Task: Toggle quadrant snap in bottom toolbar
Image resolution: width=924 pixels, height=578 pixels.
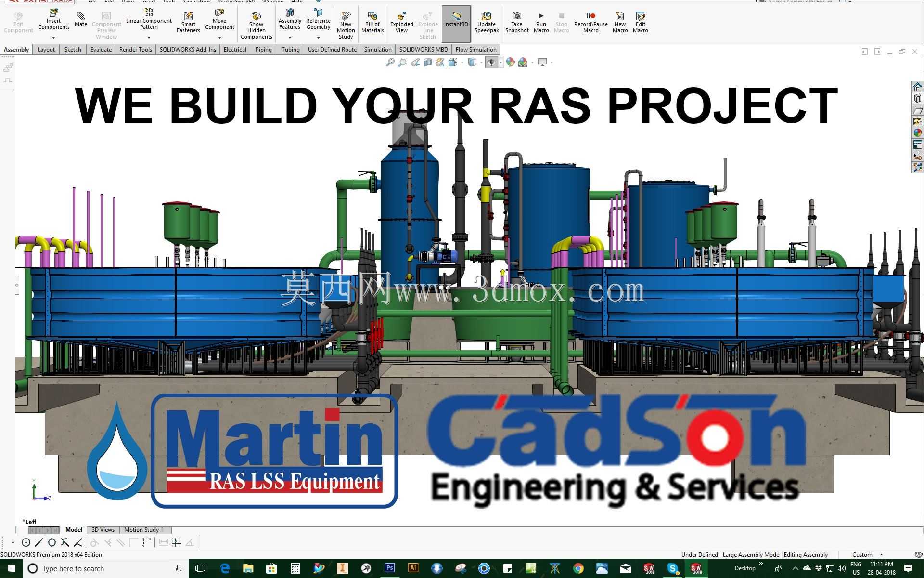Action: pyautogui.click(x=52, y=542)
